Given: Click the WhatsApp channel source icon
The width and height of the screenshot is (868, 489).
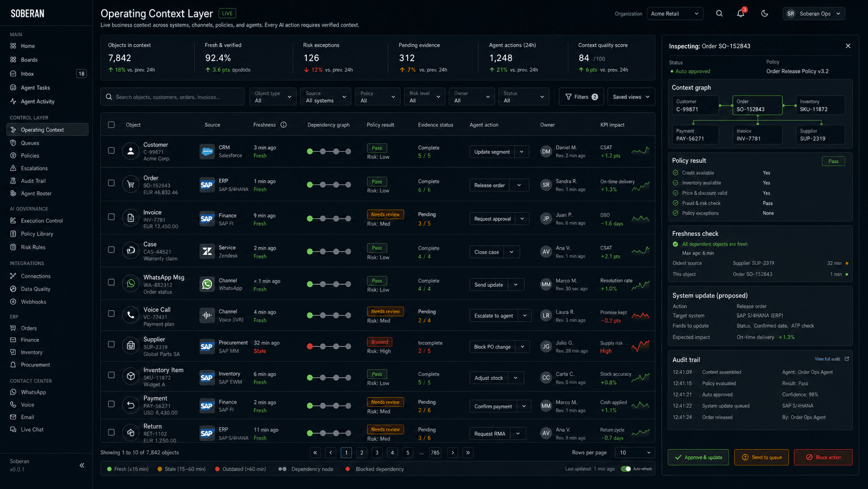Looking at the screenshot, I should point(207,284).
